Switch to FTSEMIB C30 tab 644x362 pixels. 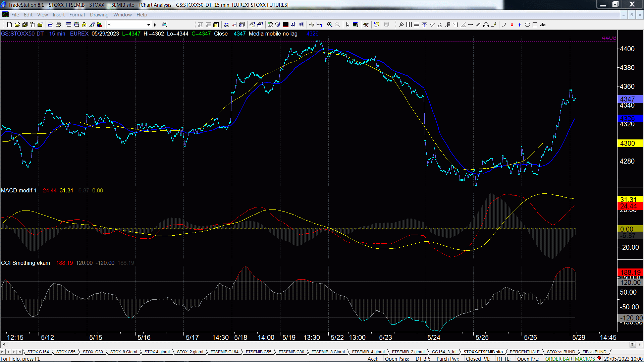[291, 352]
